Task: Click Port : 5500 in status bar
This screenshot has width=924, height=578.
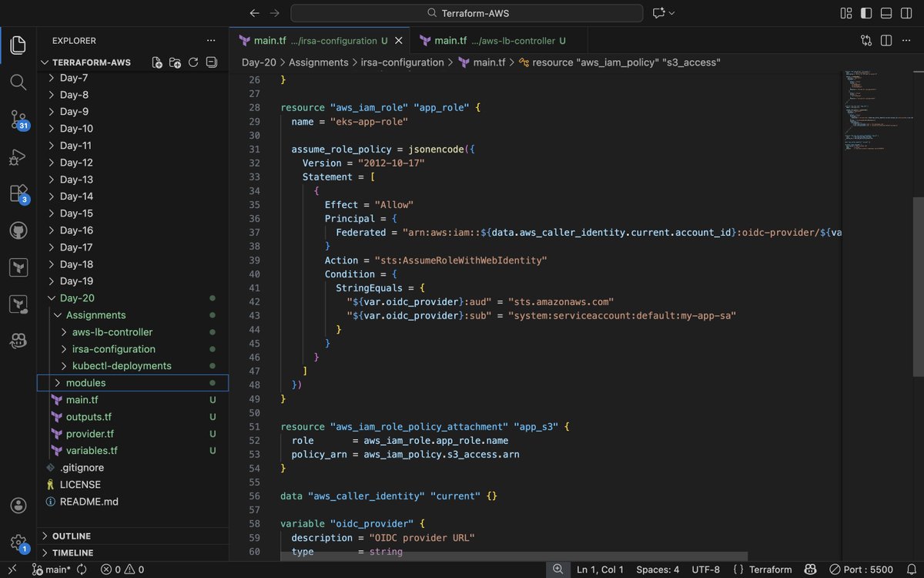Action: pos(860,570)
